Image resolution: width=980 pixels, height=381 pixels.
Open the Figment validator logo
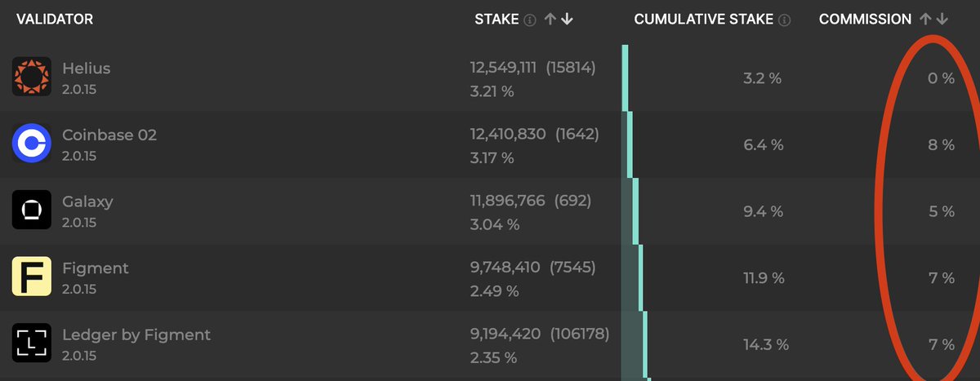(32, 277)
